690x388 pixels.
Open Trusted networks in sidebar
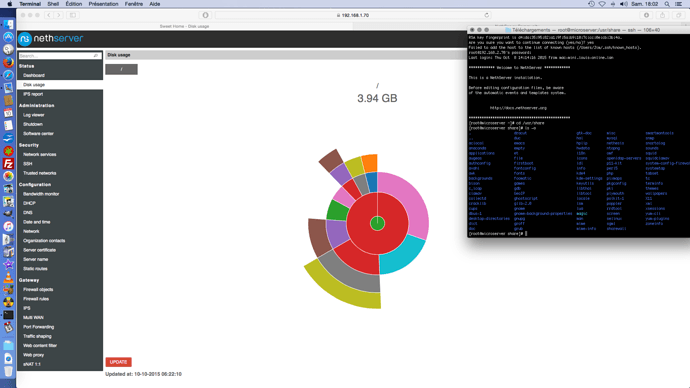(40, 173)
